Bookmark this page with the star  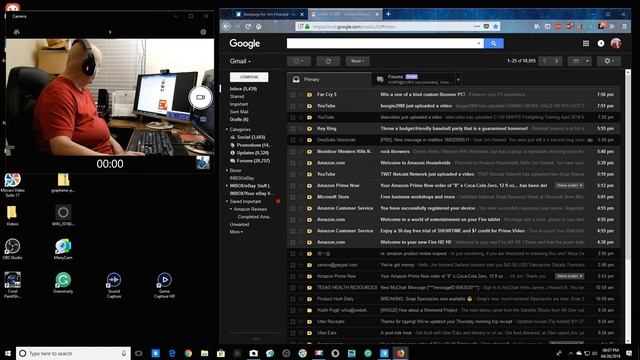point(496,27)
